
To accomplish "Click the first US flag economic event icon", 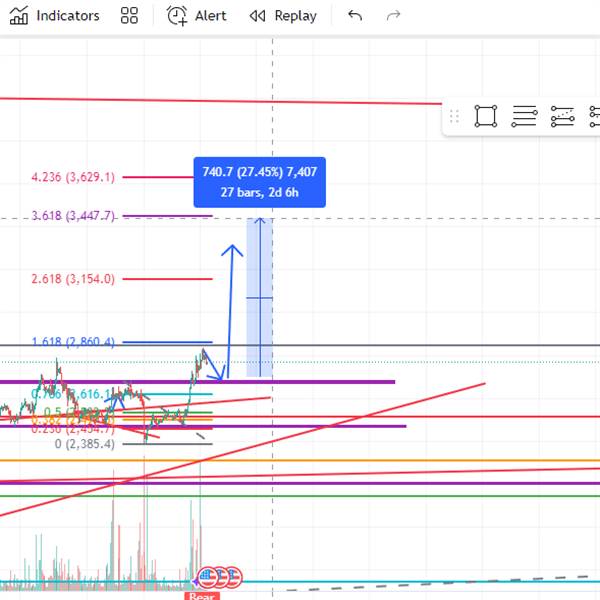I will (x=207, y=577).
